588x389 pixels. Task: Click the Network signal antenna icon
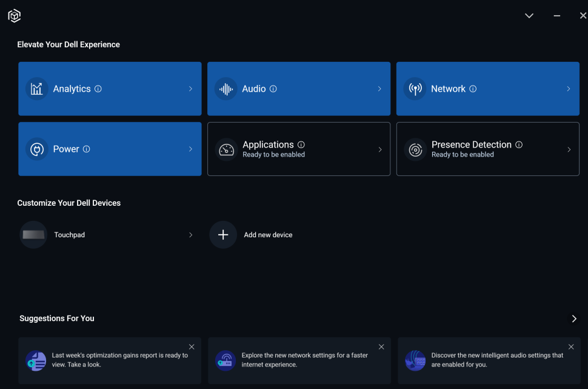point(415,89)
